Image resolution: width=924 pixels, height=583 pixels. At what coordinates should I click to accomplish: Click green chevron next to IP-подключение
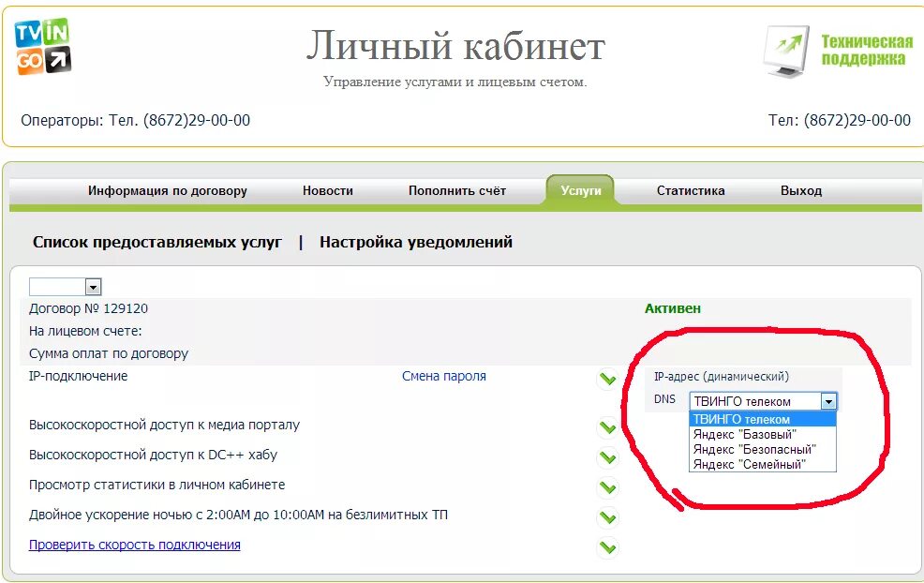(607, 379)
